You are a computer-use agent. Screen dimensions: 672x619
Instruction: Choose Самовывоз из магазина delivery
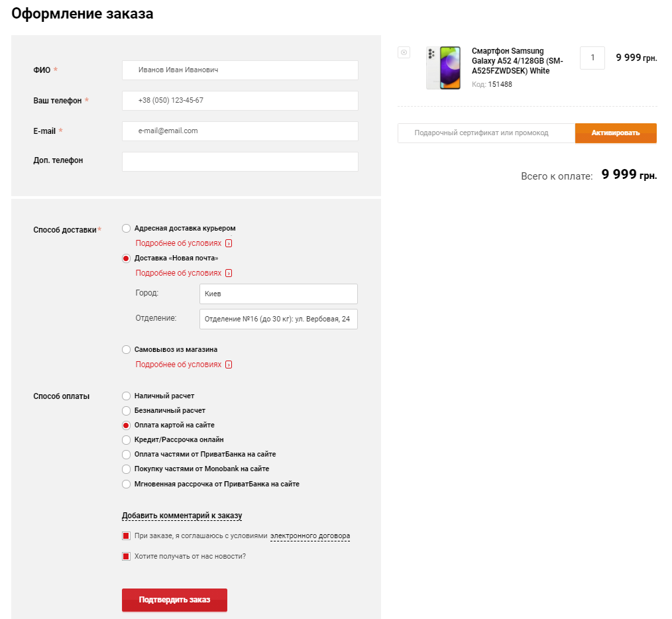(x=127, y=349)
